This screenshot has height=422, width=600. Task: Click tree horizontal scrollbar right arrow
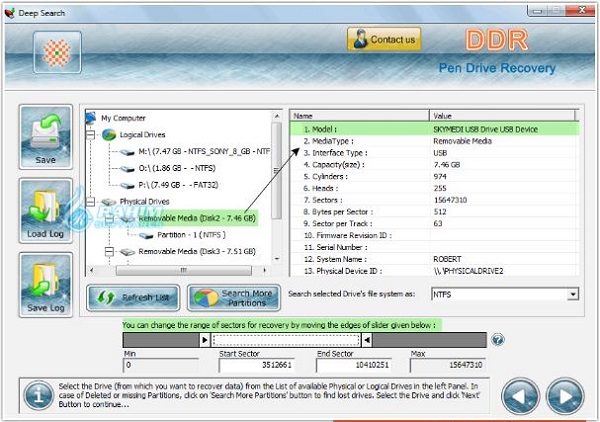(264, 270)
